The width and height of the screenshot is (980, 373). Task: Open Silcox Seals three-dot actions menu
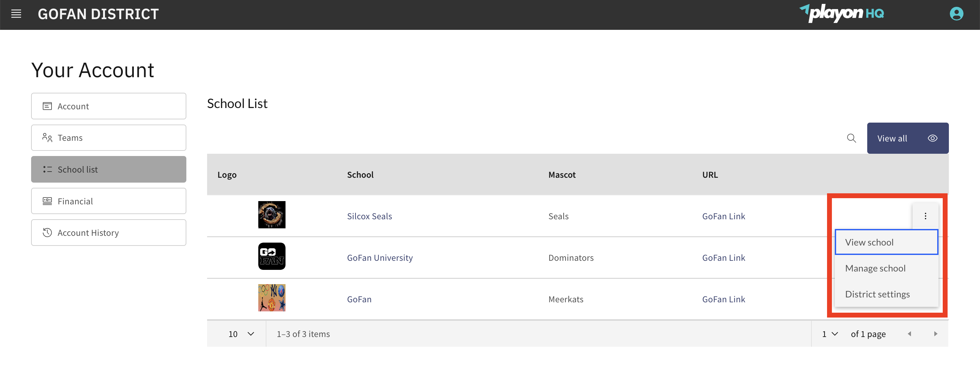click(x=925, y=216)
